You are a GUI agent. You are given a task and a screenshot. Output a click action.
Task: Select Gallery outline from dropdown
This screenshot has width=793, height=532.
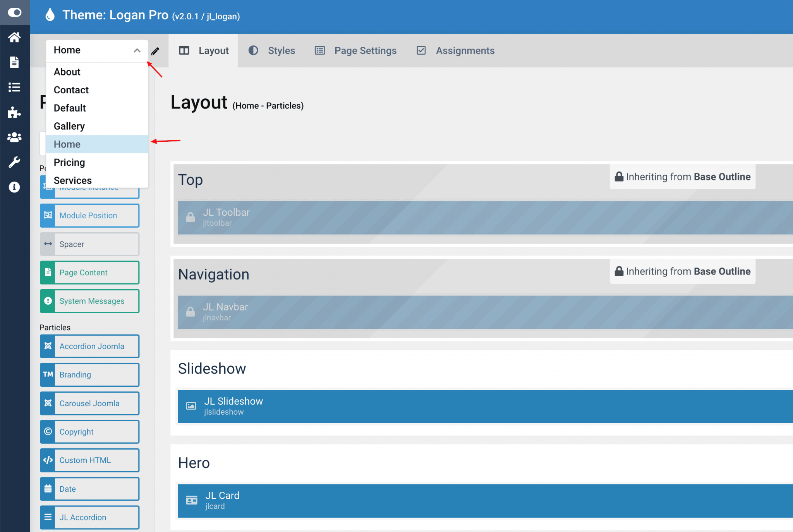pyautogui.click(x=97, y=126)
